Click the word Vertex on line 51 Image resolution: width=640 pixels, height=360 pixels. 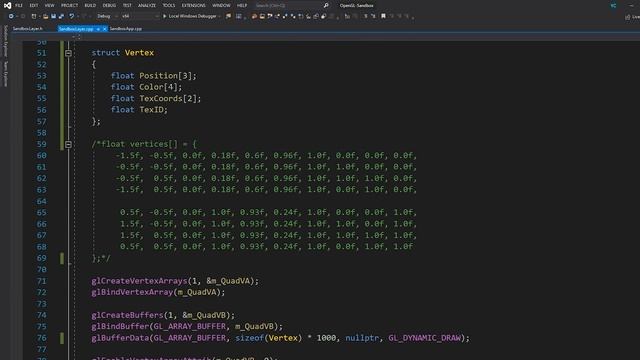[139, 53]
